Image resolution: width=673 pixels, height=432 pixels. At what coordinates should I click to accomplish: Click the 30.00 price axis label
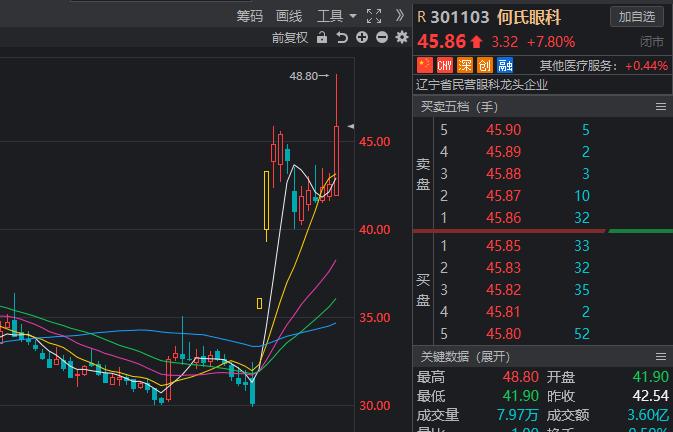[x=375, y=406]
